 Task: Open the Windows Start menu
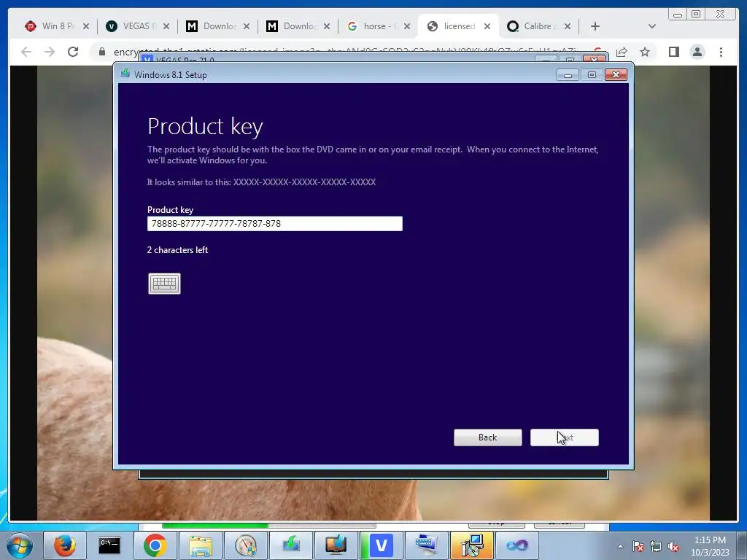click(20, 545)
